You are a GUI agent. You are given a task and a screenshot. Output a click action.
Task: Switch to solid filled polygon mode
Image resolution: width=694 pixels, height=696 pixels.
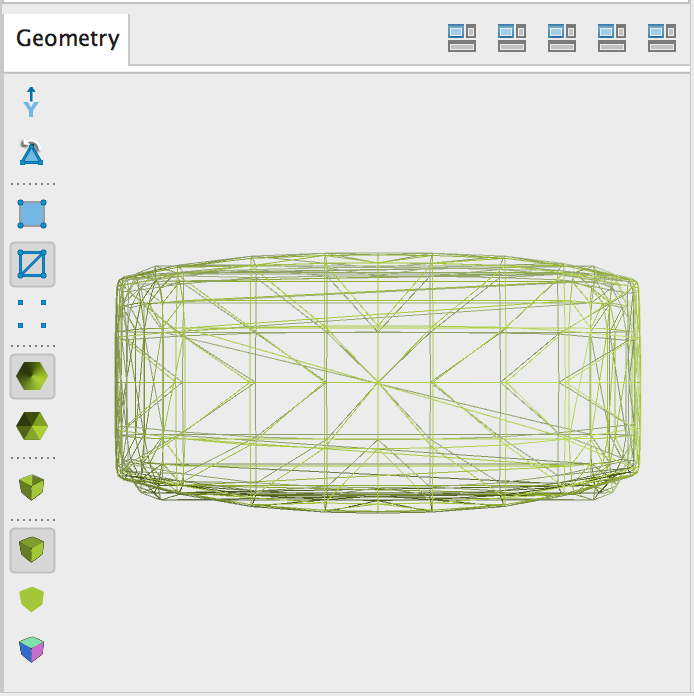coord(32,214)
